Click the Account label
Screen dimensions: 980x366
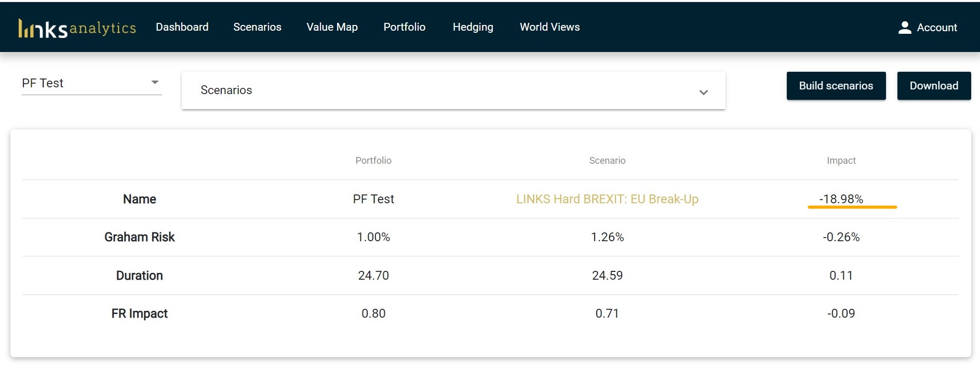tap(936, 28)
